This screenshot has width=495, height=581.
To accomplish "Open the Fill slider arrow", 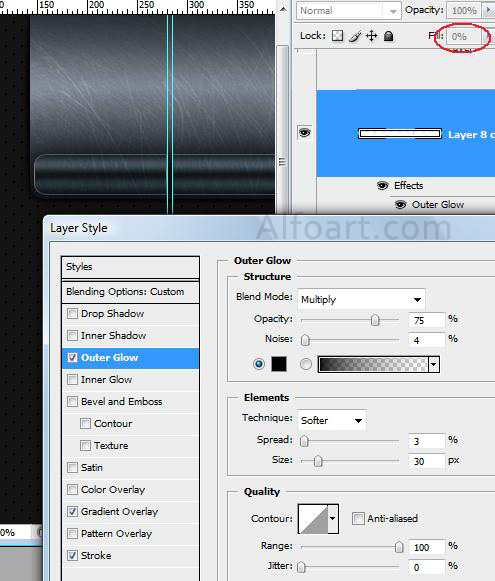I will (488, 36).
